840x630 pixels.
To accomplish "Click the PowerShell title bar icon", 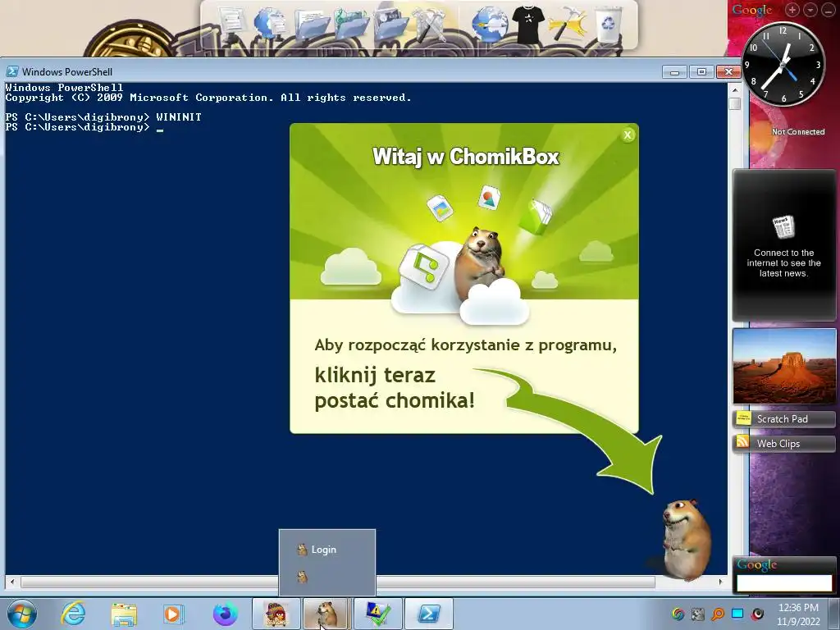I will [x=11, y=71].
